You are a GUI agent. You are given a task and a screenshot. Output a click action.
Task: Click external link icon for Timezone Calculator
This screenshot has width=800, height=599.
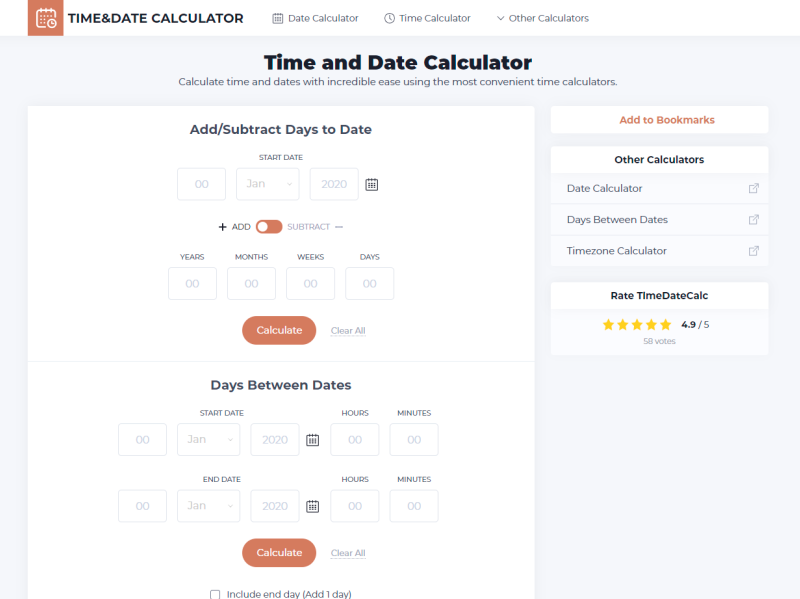(753, 251)
